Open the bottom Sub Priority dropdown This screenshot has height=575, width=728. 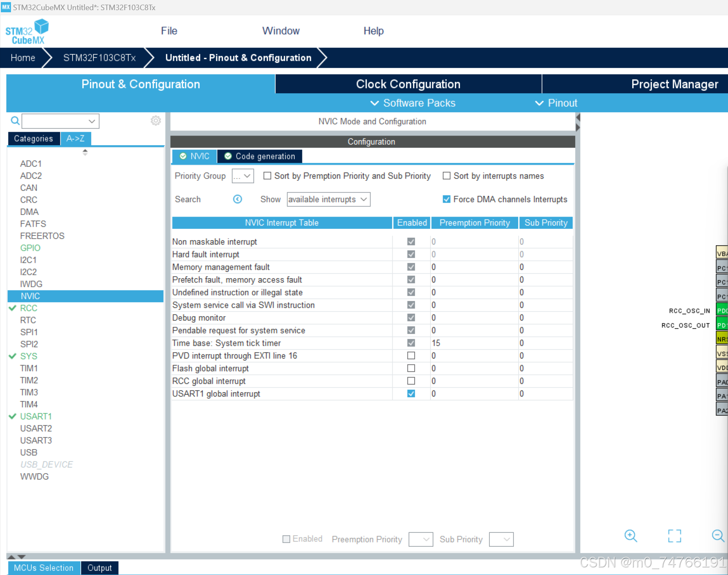501,539
